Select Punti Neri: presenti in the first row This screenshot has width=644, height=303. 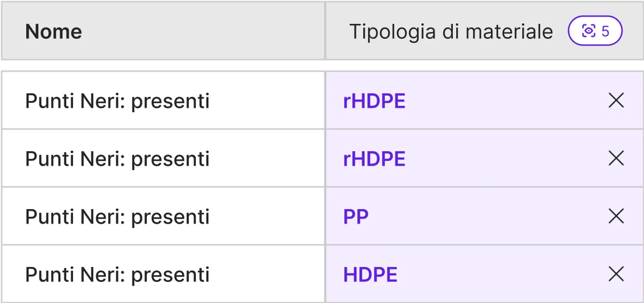[x=117, y=102]
